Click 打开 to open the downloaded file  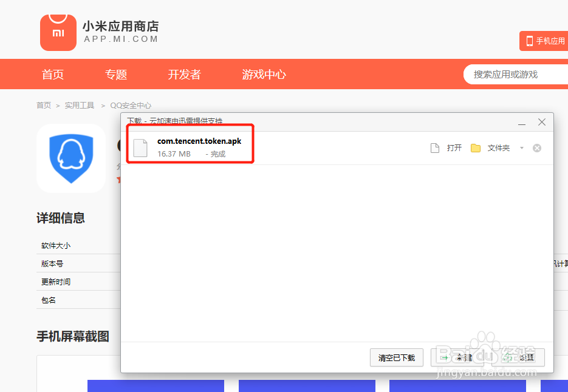point(454,147)
